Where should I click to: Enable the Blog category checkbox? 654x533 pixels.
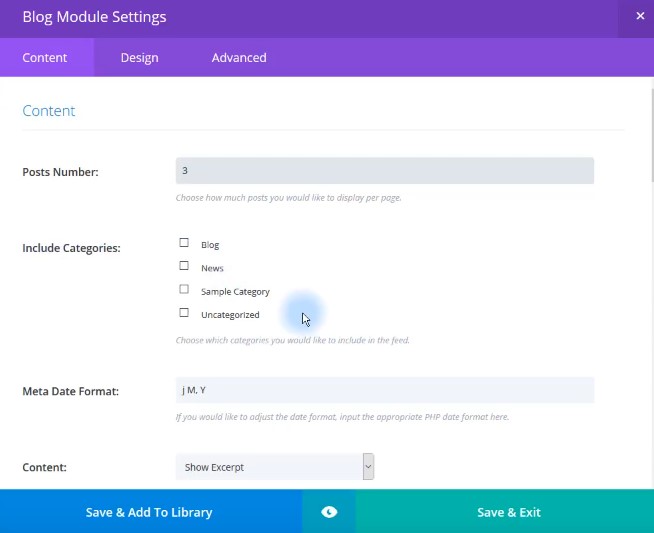[184, 243]
